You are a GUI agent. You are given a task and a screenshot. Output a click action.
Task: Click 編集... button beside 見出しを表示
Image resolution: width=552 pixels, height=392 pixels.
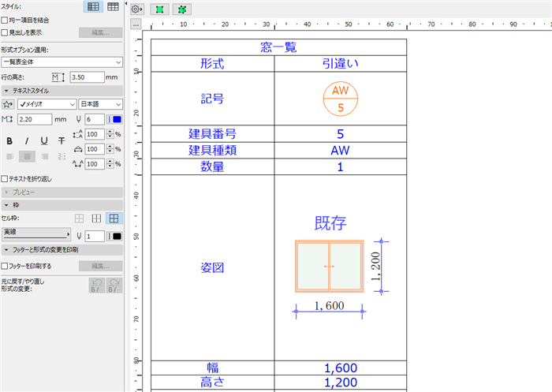101,33
